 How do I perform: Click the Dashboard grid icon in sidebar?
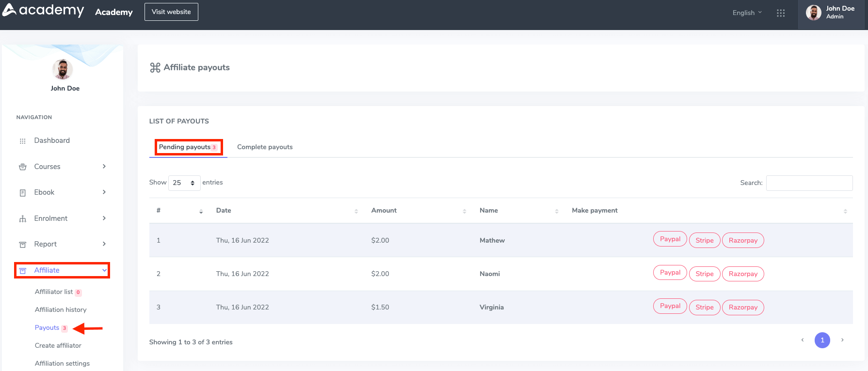coord(22,141)
